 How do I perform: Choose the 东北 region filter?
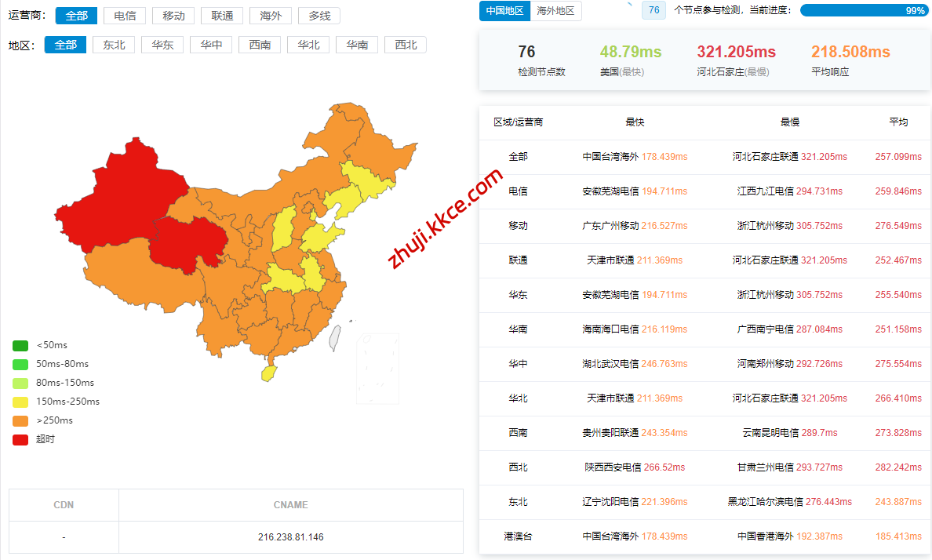pyautogui.click(x=114, y=45)
